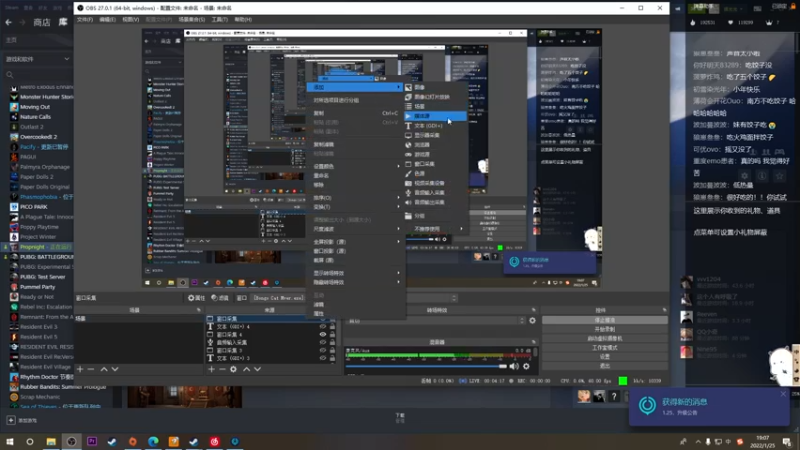The height and width of the screenshot is (450, 800).
Task: Click Steam library search field
Action: [37, 75]
